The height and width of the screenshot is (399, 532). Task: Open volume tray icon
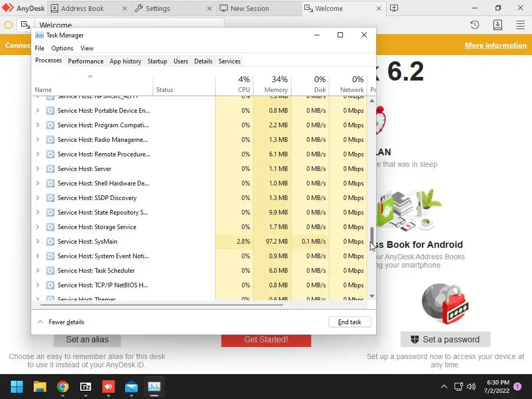(471, 387)
